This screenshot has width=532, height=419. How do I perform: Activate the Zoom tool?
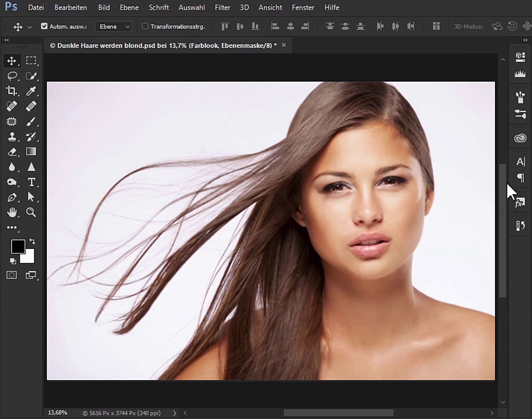pyautogui.click(x=31, y=212)
